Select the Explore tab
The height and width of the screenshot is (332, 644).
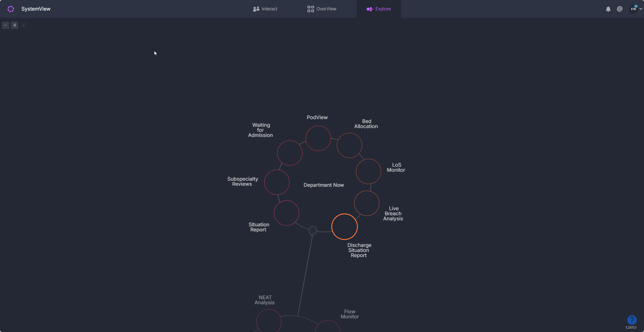[379, 9]
